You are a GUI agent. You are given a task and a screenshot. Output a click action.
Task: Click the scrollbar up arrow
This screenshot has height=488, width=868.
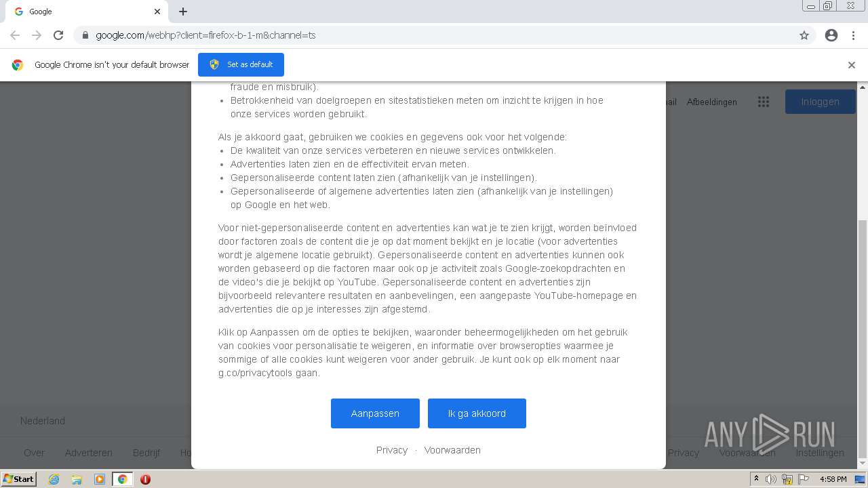[x=863, y=87]
